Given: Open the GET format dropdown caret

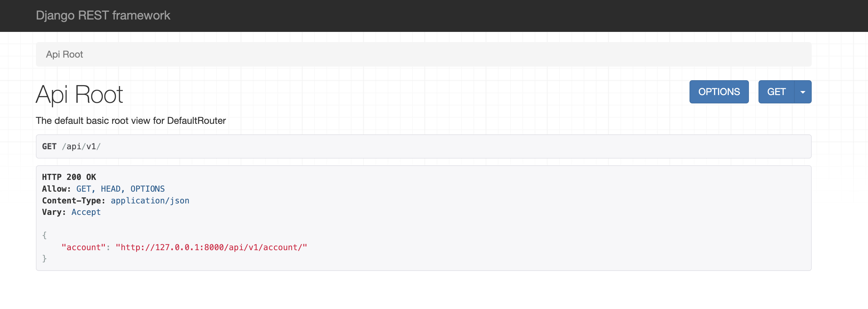Looking at the screenshot, I should pos(803,91).
